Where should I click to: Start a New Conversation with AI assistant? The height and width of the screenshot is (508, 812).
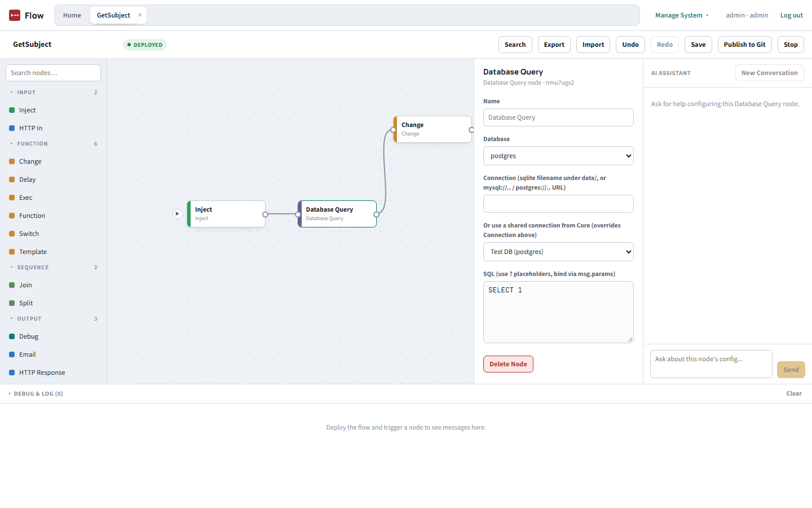click(769, 73)
